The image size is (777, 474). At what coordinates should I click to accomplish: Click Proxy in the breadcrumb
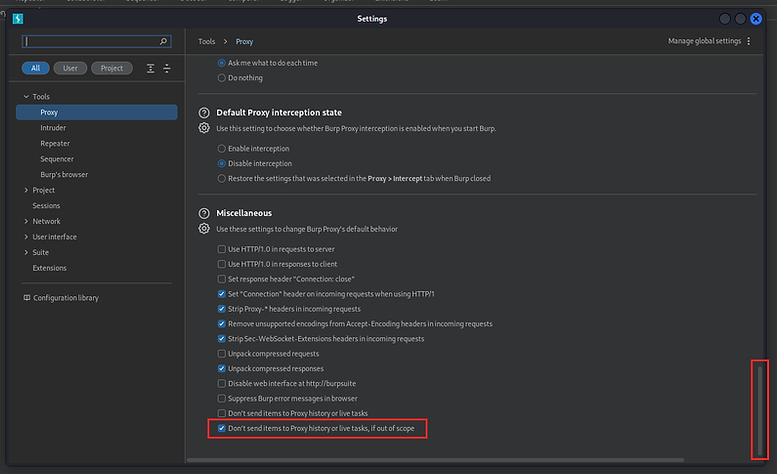(x=244, y=42)
